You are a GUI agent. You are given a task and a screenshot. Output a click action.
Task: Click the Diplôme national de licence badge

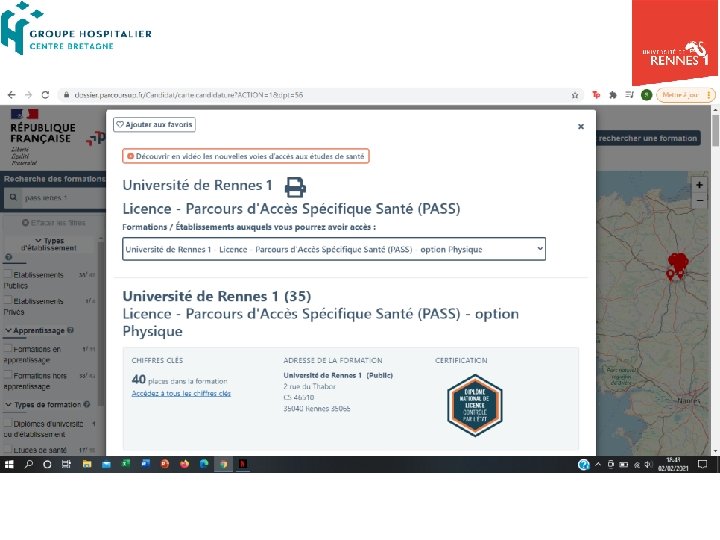[474, 405]
